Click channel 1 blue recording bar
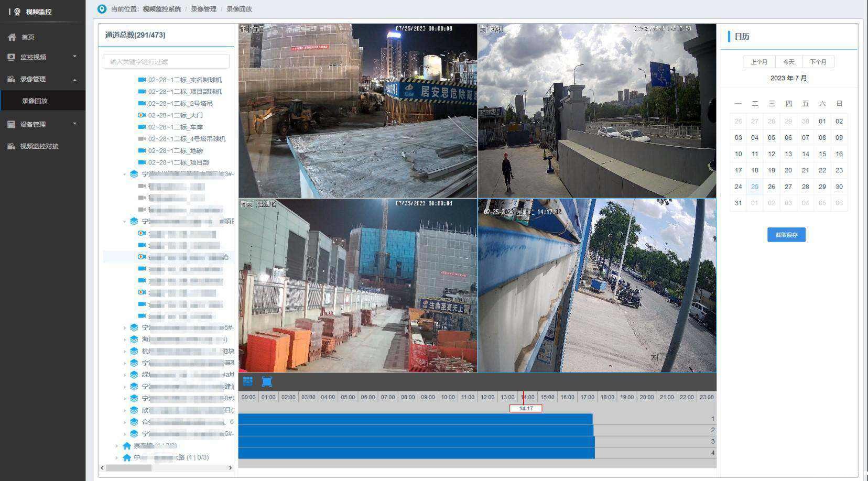This screenshot has height=481, width=868. [415, 419]
